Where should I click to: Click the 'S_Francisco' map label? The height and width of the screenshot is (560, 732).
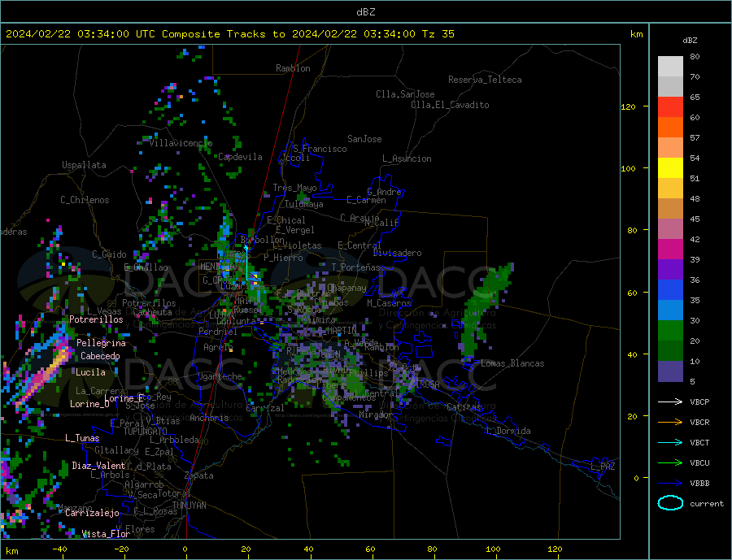tap(320, 149)
